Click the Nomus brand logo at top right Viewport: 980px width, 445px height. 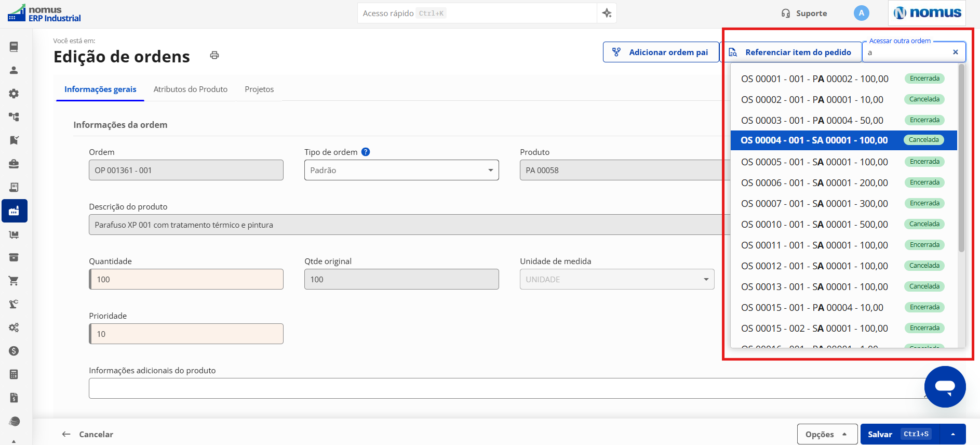(x=927, y=13)
